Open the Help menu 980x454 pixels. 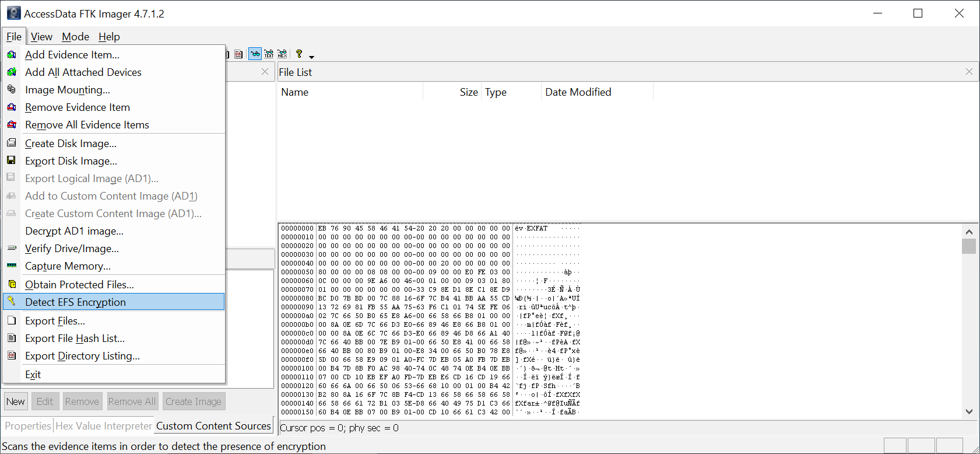click(x=109, y=37)
